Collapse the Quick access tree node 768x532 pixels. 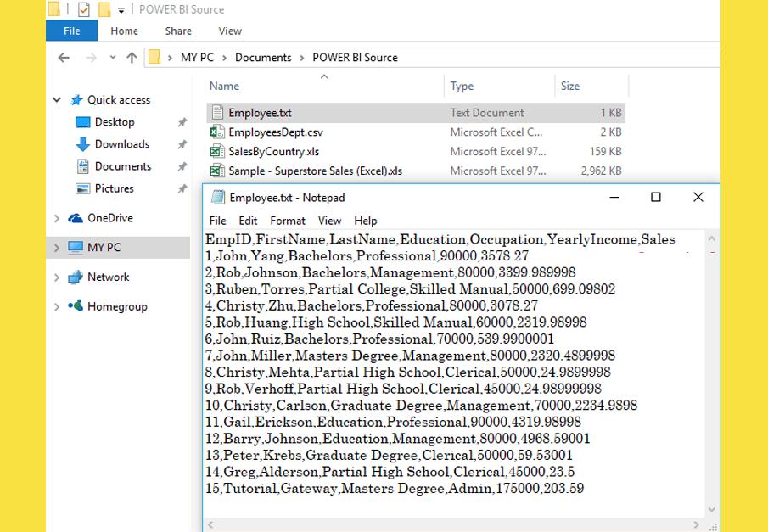pyautogui.click(x=57, y=100)
